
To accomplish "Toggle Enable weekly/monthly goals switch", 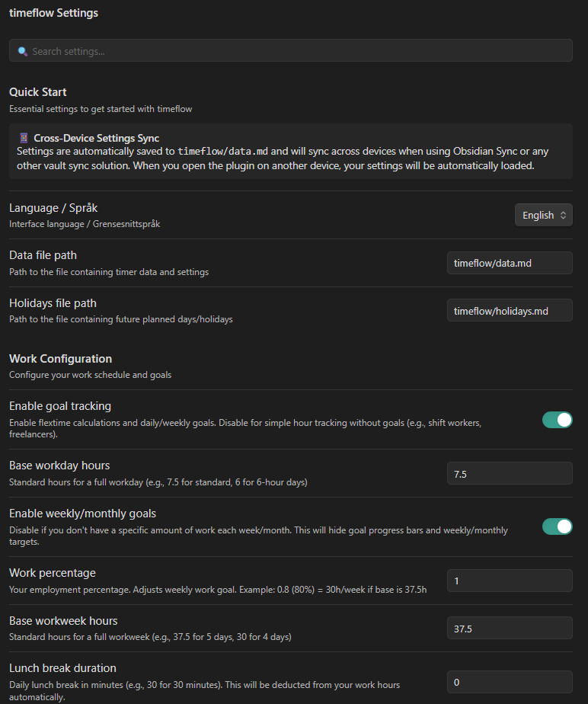I will coord(557,526).
